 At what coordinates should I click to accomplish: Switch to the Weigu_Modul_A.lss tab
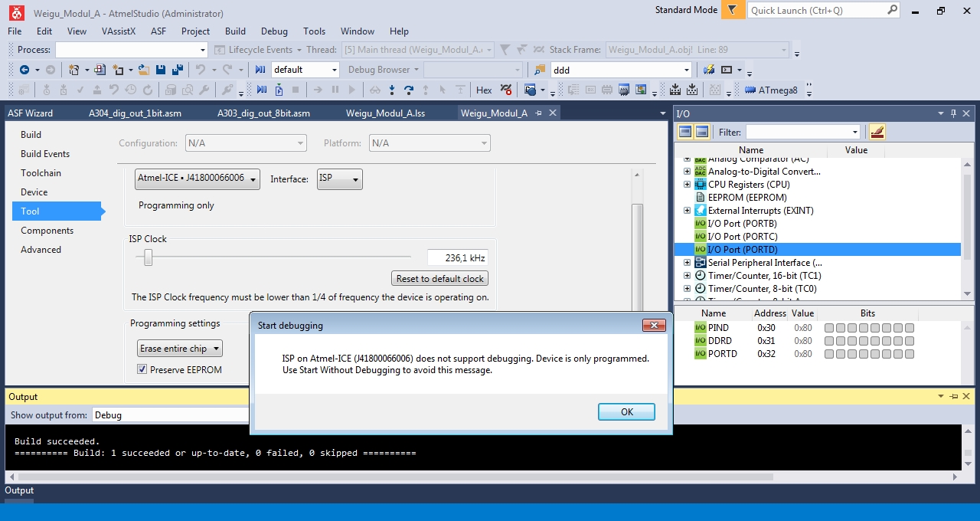385,113
